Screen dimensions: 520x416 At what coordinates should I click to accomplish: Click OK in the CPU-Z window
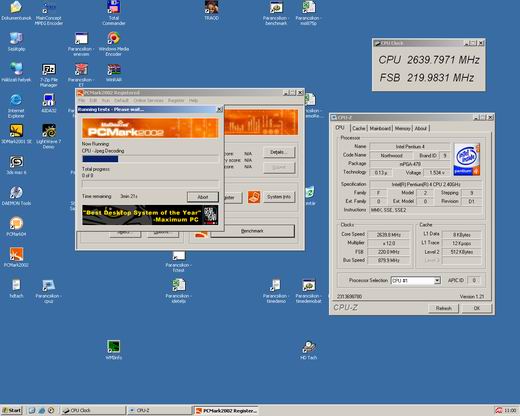(x=477, y=308)
